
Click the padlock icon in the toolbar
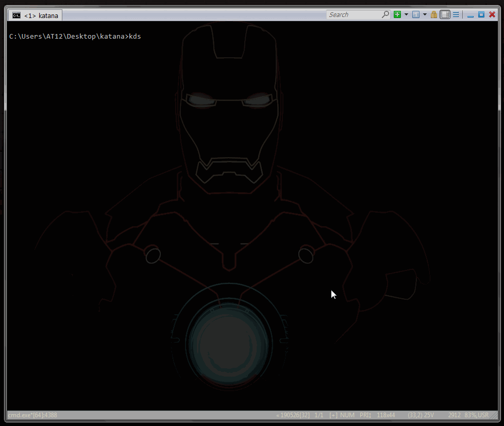click(x=434, y=14)
